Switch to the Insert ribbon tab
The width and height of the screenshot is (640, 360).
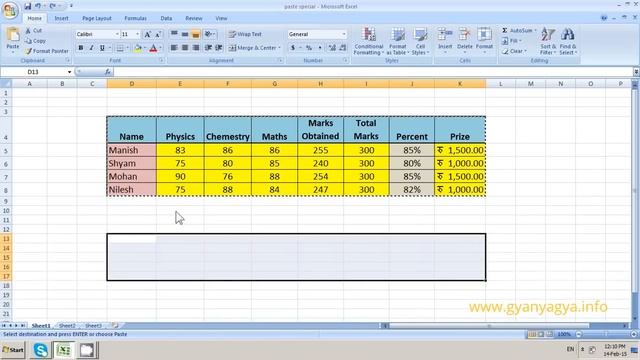62,18
